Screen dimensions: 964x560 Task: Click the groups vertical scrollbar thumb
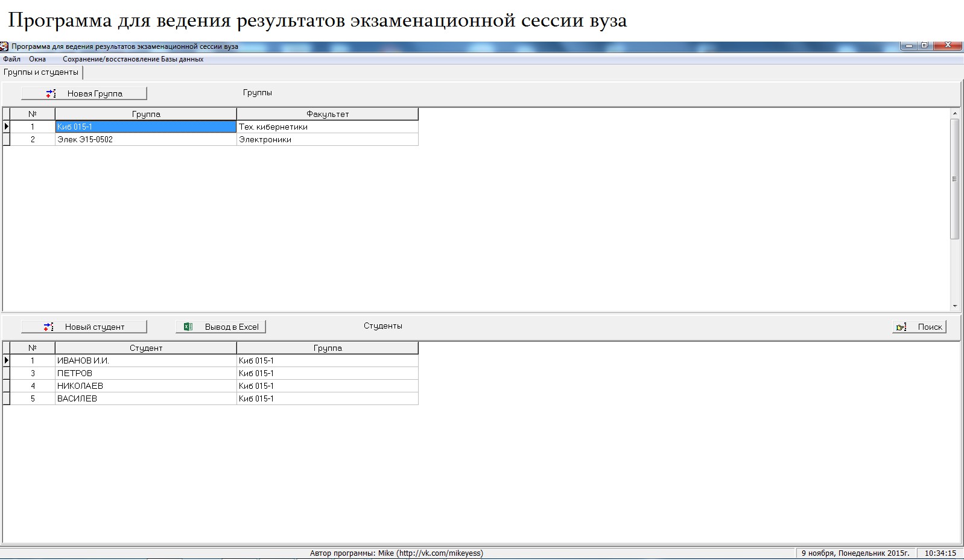click(x=954, y=179)
